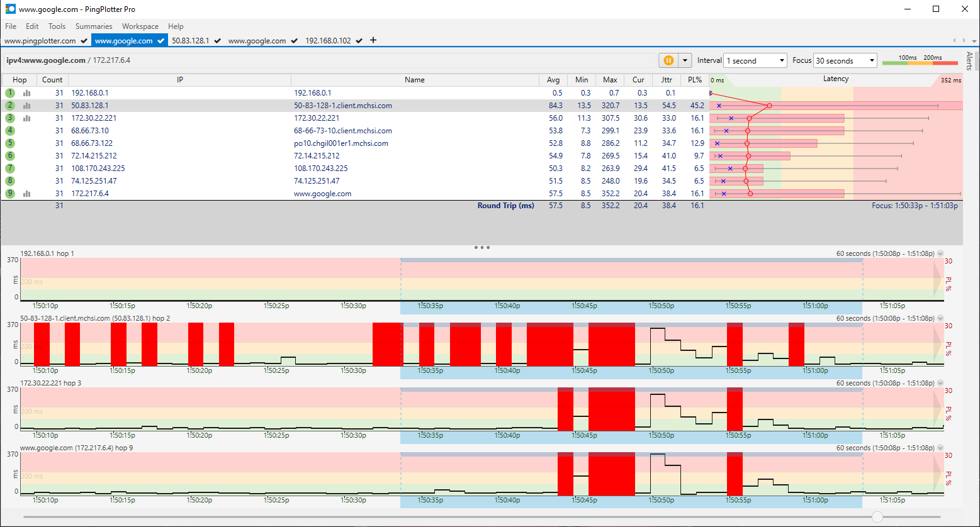Image resolution: width=980 pixels, height=527 pixels.
Task: Toggle the timeline graph icon for hop 1
Action: [27, 93]
